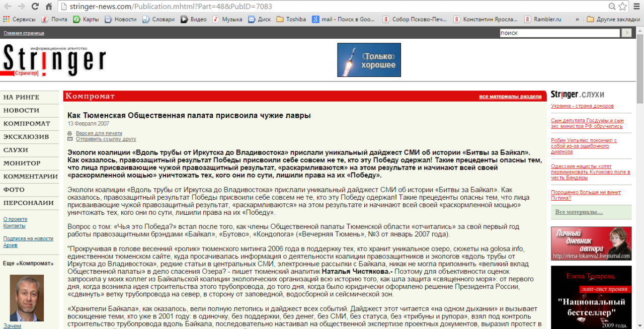Open the ПЕРСОНАЛИИ section
The image size is (644, 329).
29,203
